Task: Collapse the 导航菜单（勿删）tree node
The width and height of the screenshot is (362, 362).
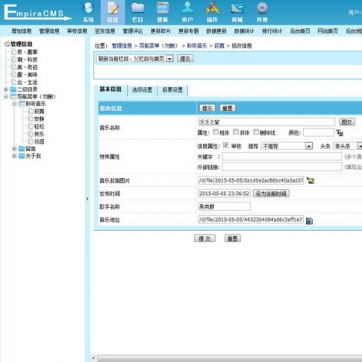Action: 6,97
